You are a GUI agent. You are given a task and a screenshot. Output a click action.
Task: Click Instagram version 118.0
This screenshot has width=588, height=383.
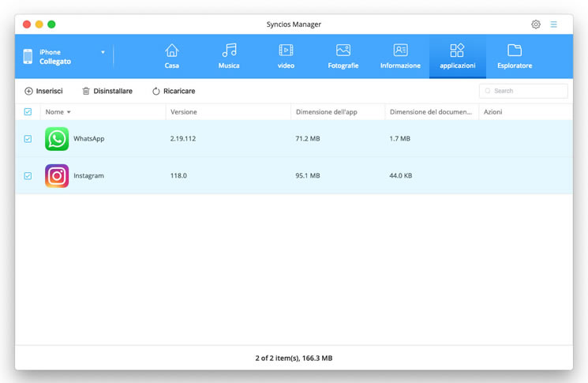coord(178,175)
